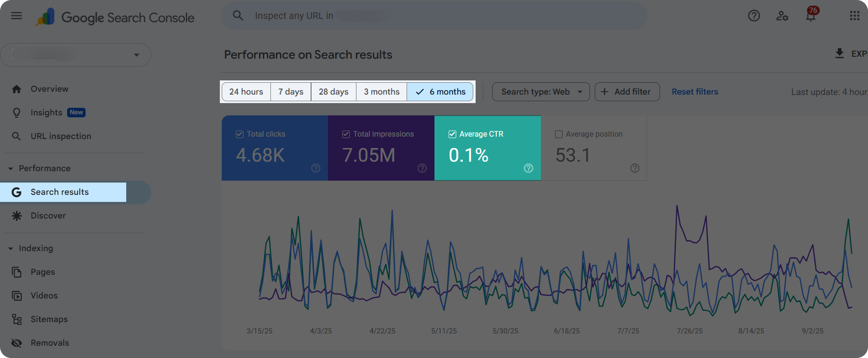Click the Add filter button
This screenshot has width=868, height=358.
[x=627, y=92]
